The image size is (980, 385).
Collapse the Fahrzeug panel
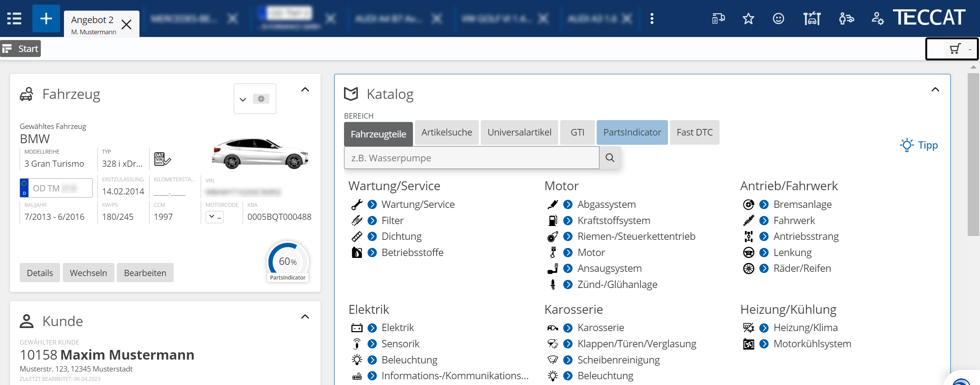305,90
